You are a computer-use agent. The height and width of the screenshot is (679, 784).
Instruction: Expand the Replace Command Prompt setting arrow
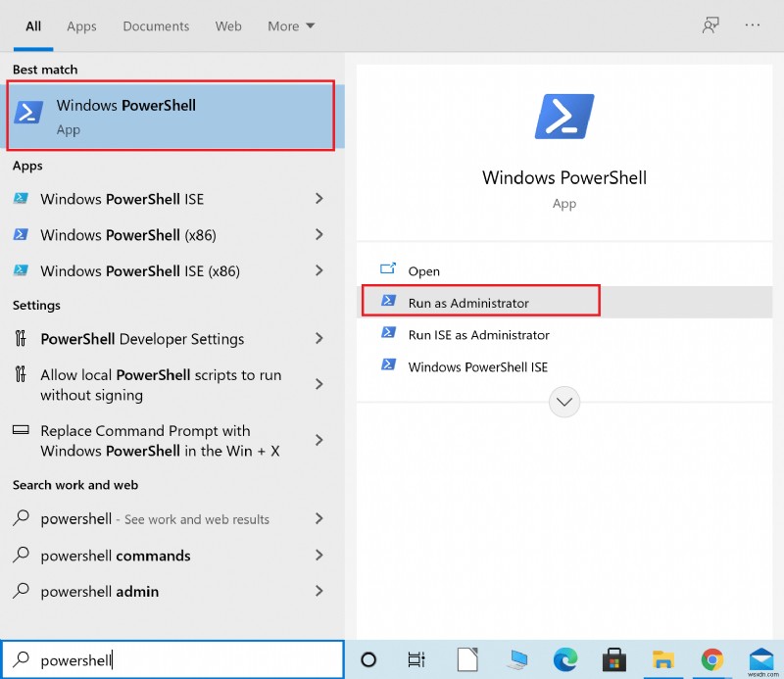click(x=319, y=440)
